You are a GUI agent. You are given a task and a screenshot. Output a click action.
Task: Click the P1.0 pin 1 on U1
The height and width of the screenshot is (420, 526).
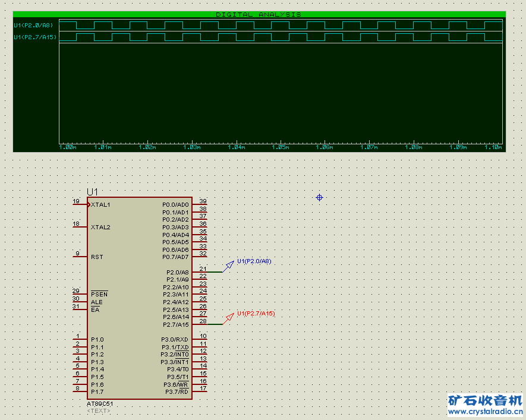click(80, 339)
